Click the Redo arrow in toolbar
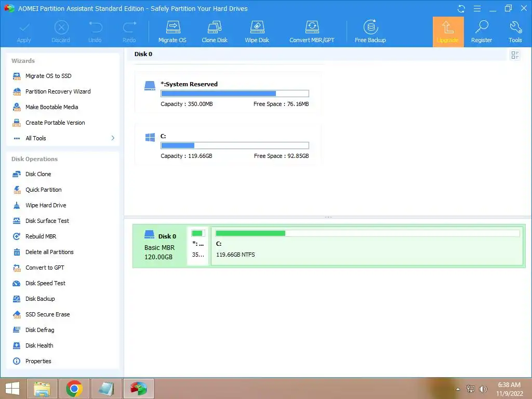532x399 pixels. click(x=129, y=32)
